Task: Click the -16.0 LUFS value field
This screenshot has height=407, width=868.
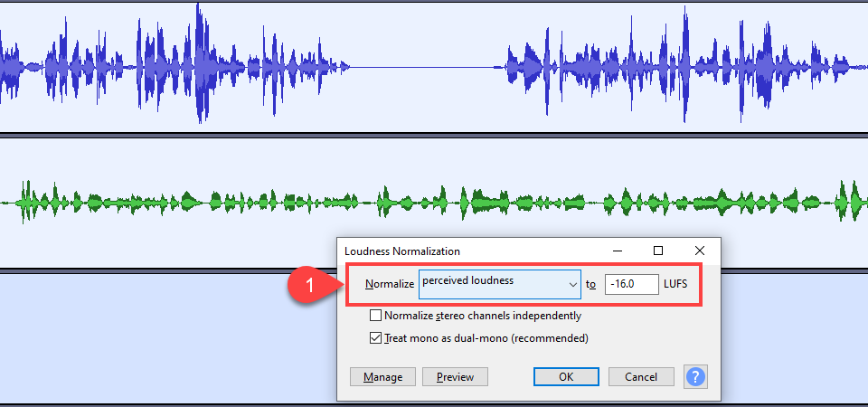Action: [x=632, y=284]
